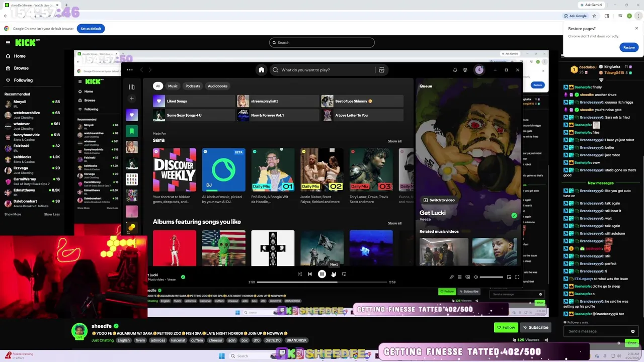Collapse the Kick chat panel
This screenshot has height=362, width=644.
(x=562, y=56)
